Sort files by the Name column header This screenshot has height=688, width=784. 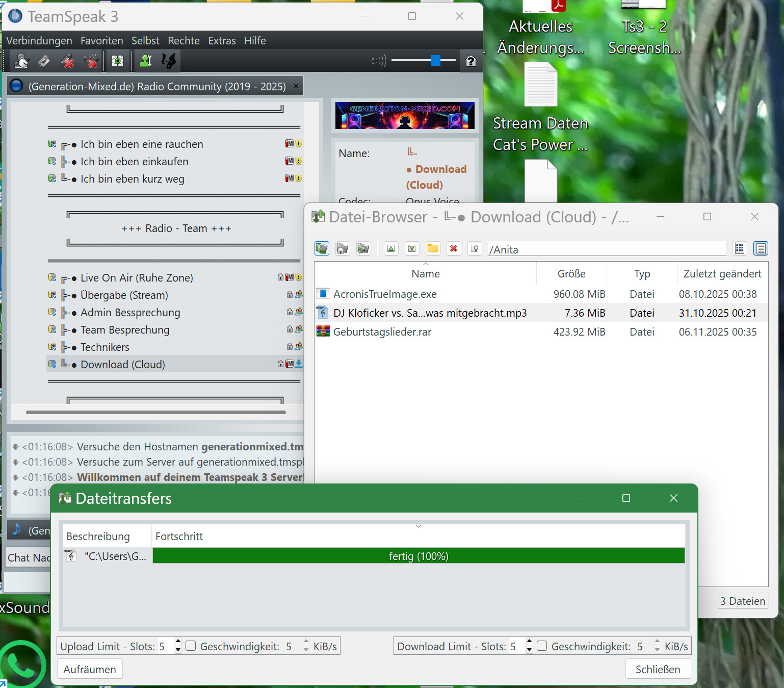pyautogui.click(x=425, y=274)
